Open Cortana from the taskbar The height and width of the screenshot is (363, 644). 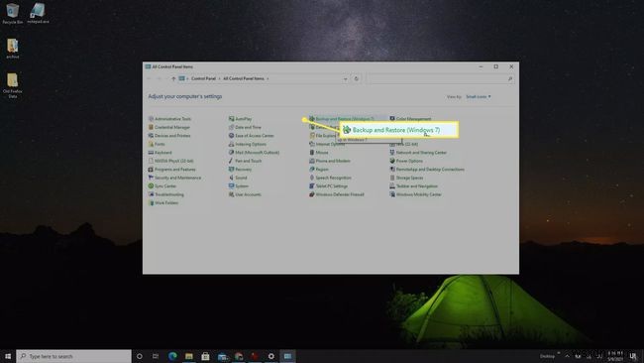coord(140,356)
